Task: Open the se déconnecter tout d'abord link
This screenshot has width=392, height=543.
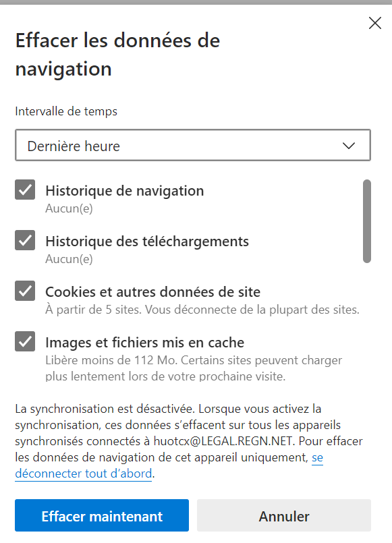Action: (84, 473)
